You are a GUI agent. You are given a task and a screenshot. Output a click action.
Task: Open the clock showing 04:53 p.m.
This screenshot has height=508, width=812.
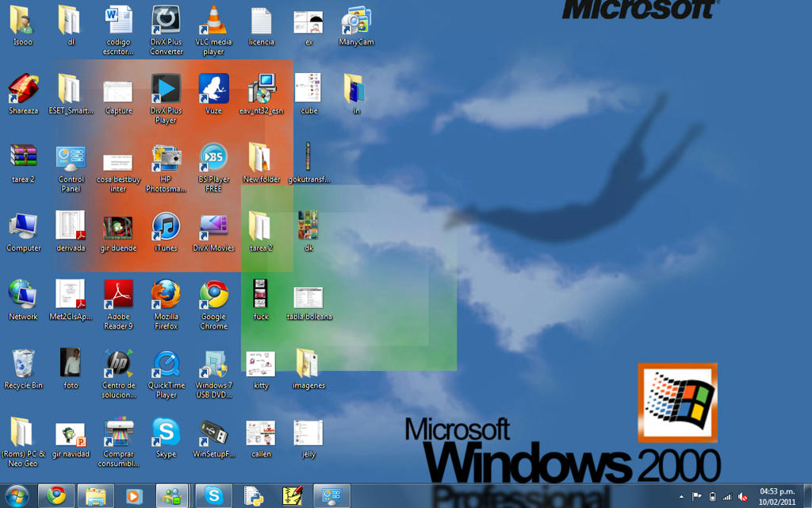[x=775, y=496]
